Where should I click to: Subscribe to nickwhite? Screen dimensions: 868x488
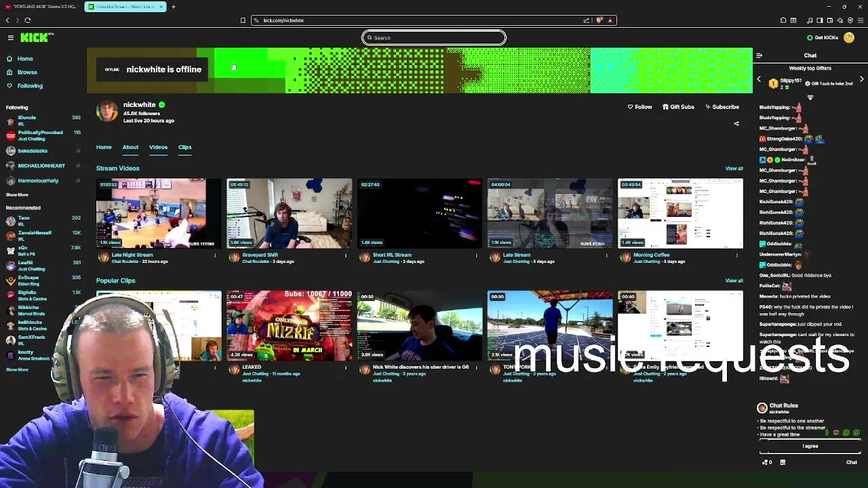click(x=722, y=107)
